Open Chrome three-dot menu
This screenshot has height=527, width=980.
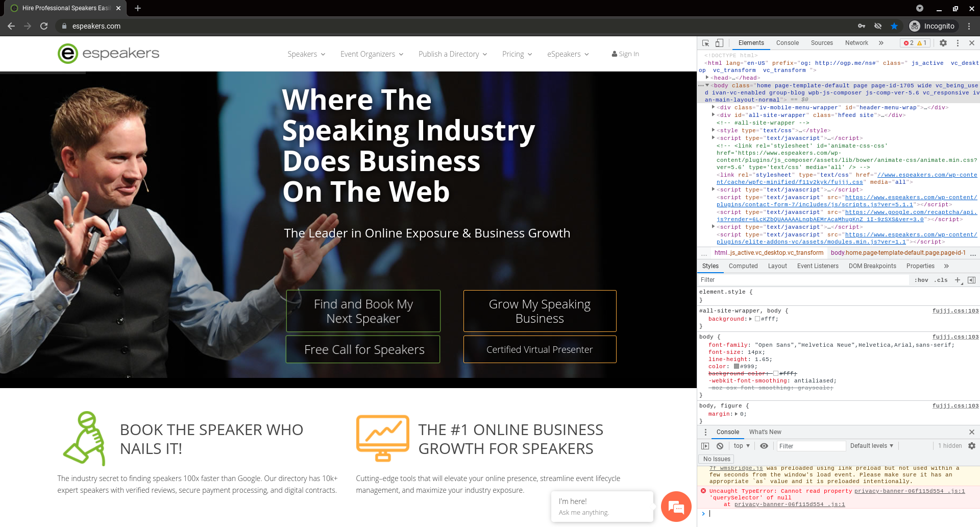pyautogui.click(x=969, y=26)
